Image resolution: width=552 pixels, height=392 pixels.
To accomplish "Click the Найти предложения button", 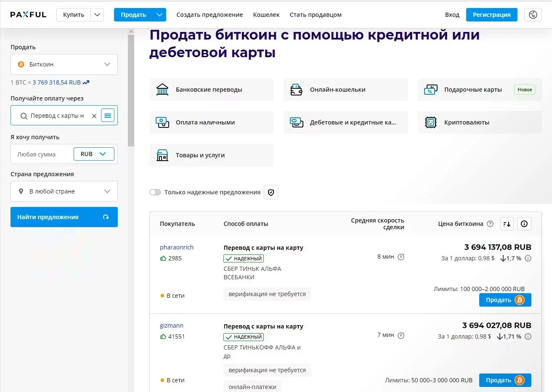I will click(64, 217).
